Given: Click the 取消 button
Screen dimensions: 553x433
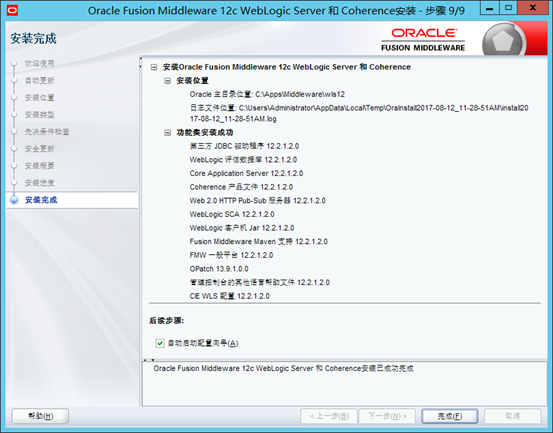Looking at the screenshot, I should point(512,416).
